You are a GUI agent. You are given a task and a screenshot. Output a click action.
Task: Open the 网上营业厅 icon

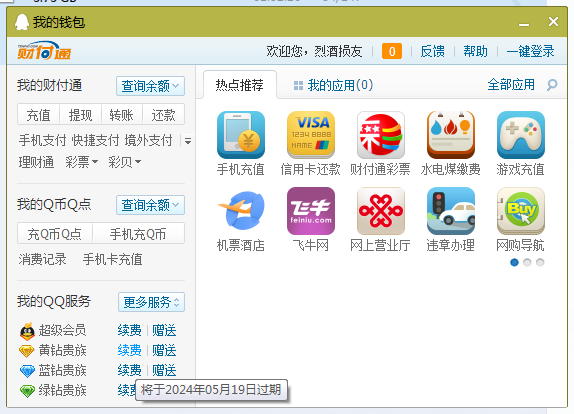click(x=381, y=211)
